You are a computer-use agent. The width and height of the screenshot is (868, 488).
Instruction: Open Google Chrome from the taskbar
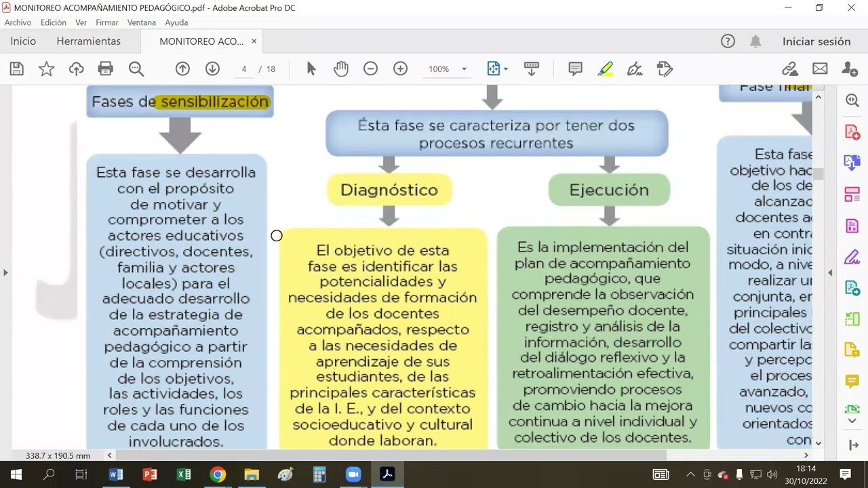point(218,474)
